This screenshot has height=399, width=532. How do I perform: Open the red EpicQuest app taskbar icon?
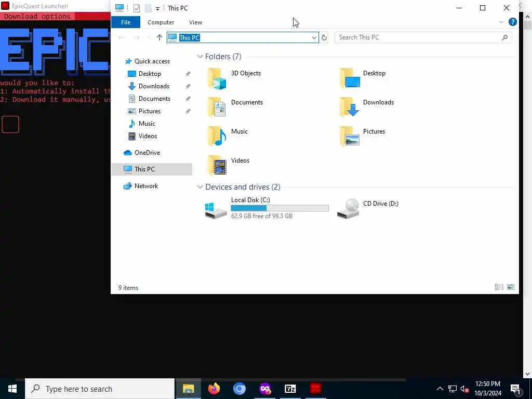pyautogui.click(x=315, y=389)
